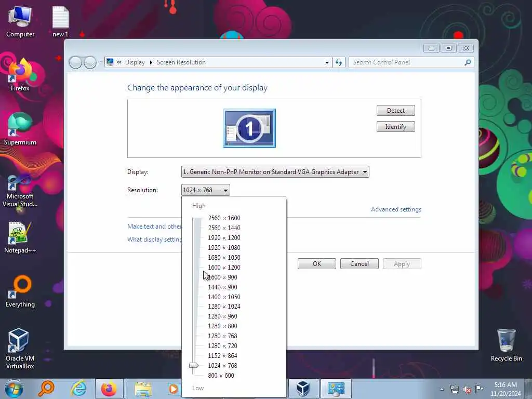
Task: Select the Control Panel taskbar button
Action: 336,389
